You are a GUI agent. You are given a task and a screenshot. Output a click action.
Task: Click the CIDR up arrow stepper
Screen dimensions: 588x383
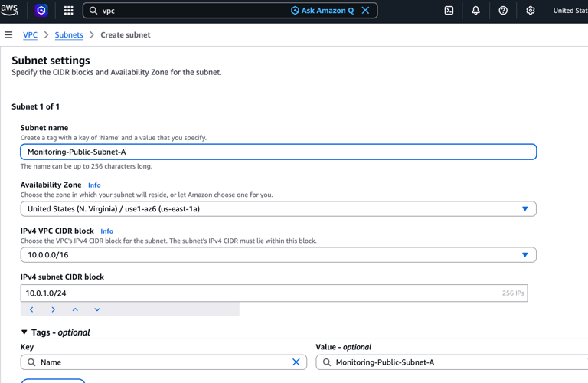pos(75,309)
